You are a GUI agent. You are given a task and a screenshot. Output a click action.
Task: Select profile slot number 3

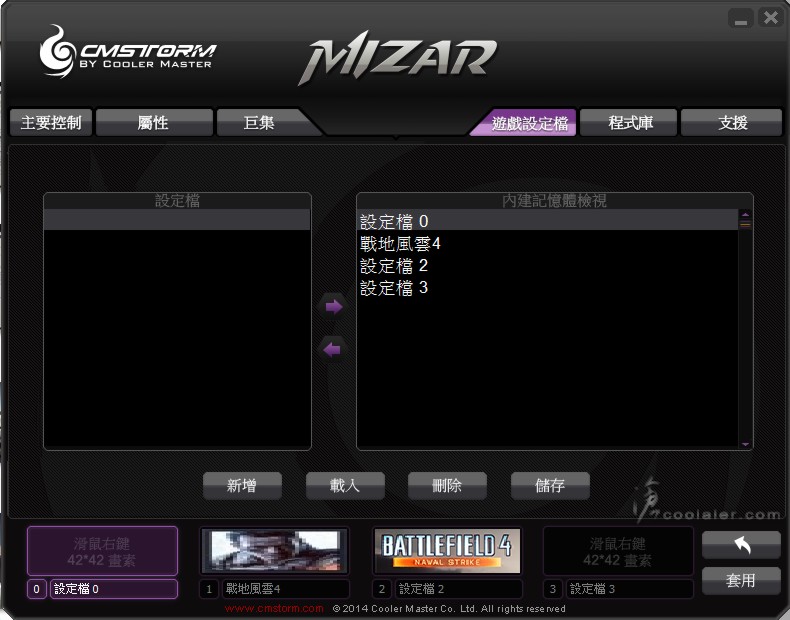click(x=553, y=589)
